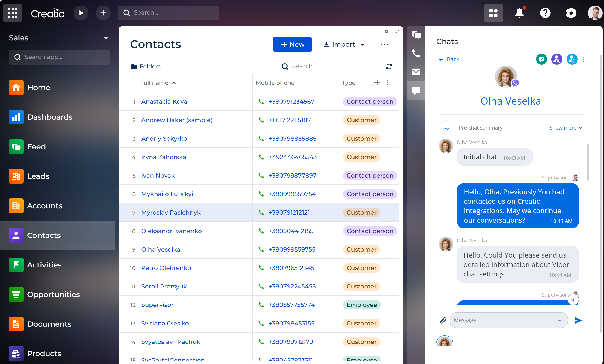Click the New contact button
The width and height of the screenshot is (604, 364).
coord(292,44)
